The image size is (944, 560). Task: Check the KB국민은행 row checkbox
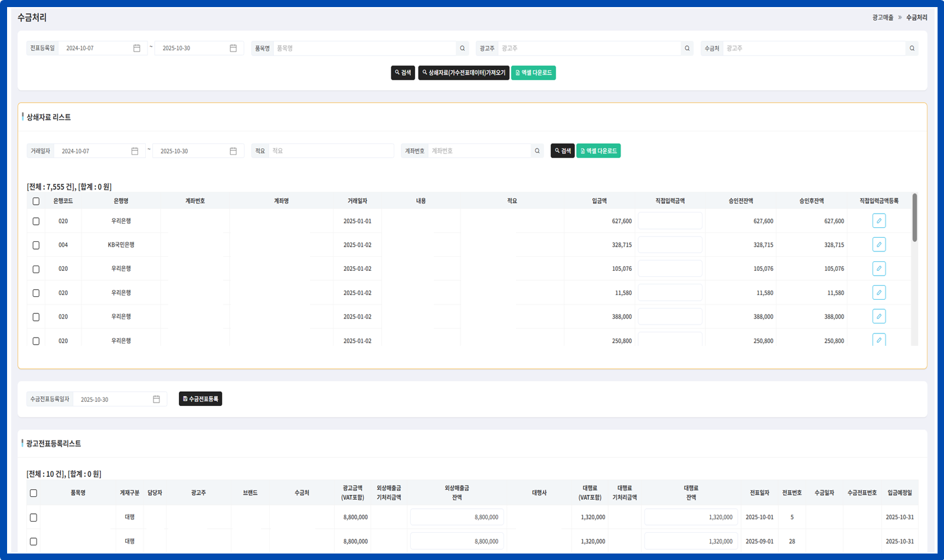tap(36, 245)
